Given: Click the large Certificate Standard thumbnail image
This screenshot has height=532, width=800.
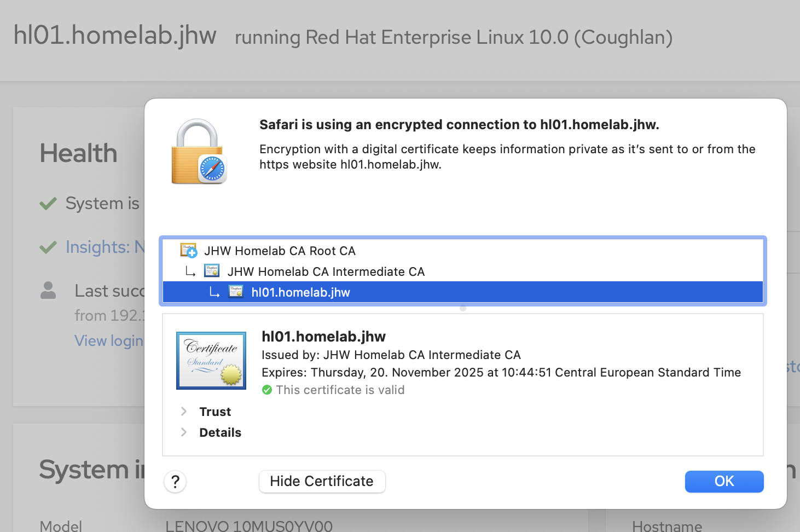Looking at the screenshot, I should pos(211,360).
